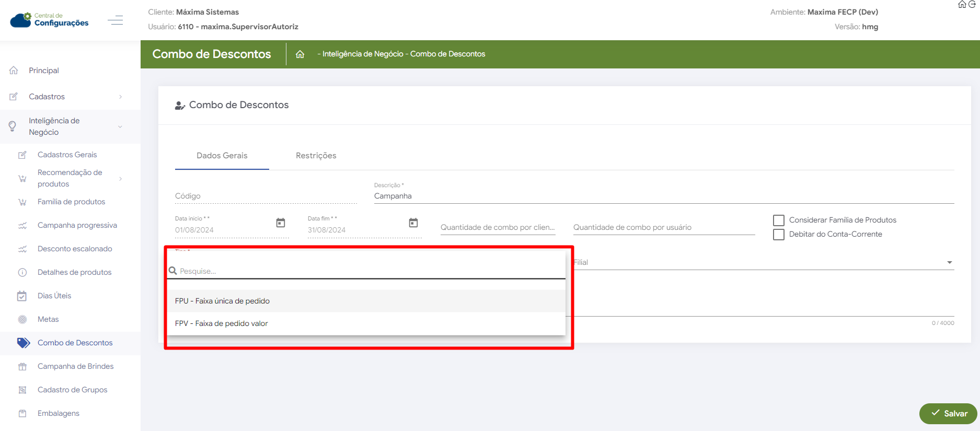Click the Pesquise search field

tap(366, 271)
